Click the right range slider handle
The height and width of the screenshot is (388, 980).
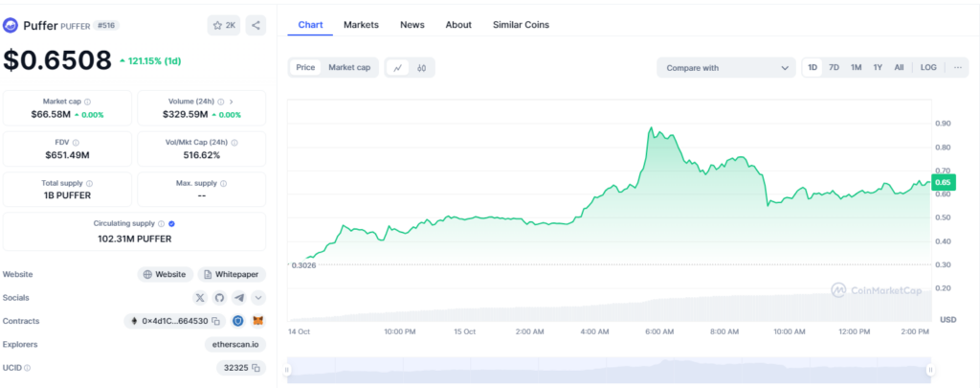click(930, 370)
